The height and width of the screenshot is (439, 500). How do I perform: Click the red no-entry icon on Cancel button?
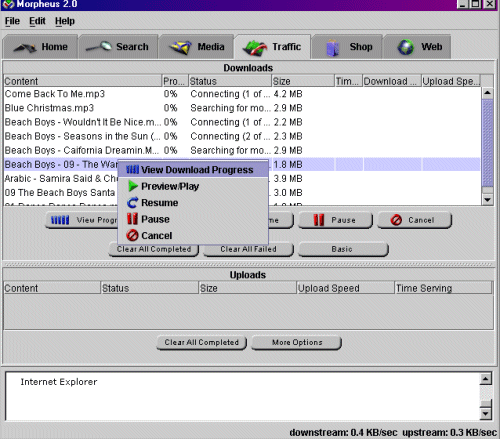coord(396,220)
